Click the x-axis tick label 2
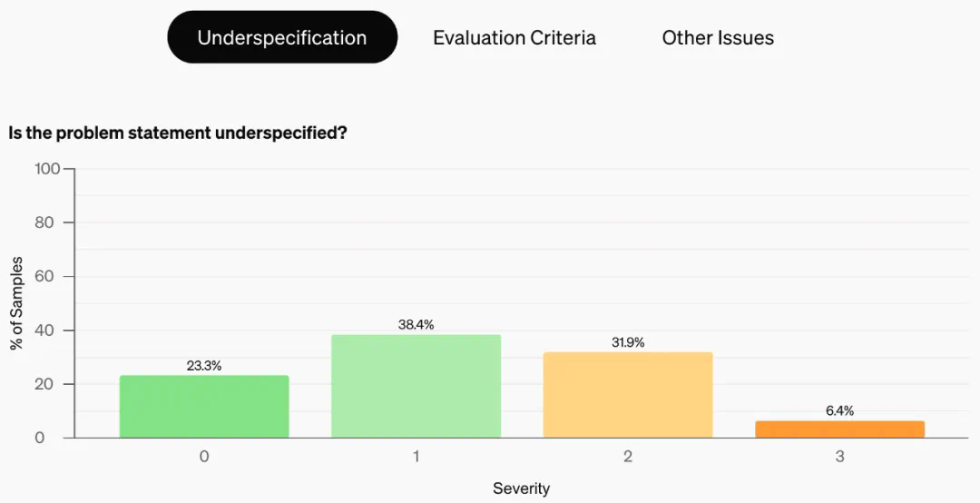This screenshot has width=980, height=503. coord(628,457)
